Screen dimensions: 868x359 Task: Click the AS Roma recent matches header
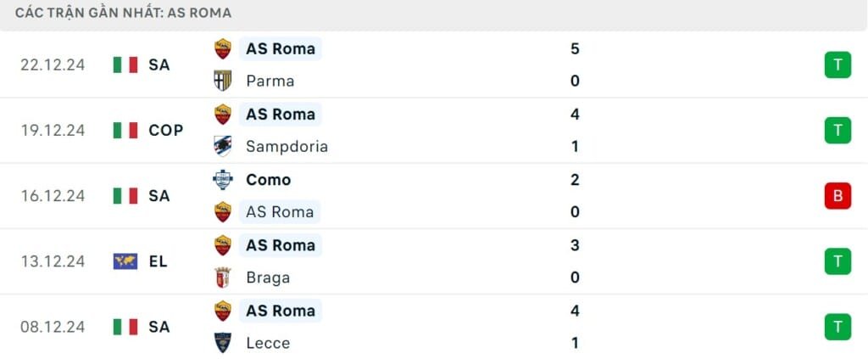click(x=123, y=13)
